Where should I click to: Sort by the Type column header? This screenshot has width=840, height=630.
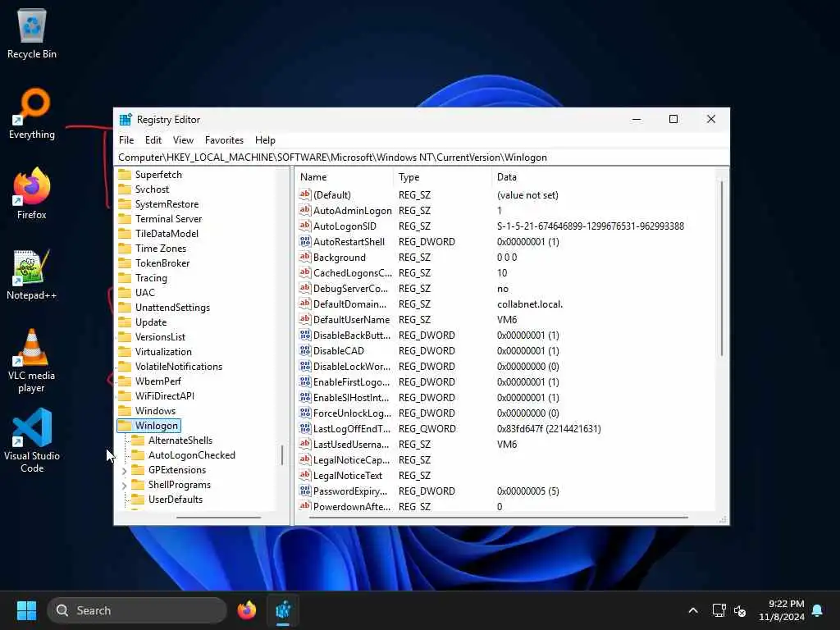tap(442, 177)
